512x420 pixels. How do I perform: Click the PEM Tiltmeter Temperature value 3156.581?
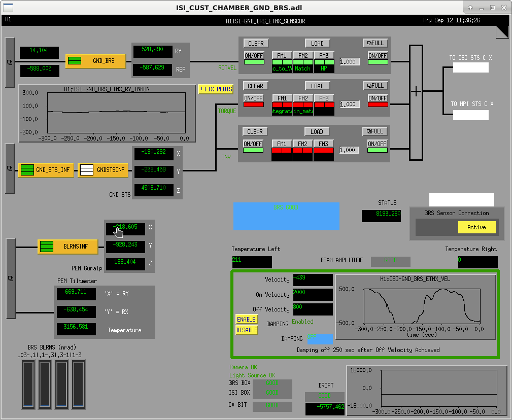tap(77, 329)
